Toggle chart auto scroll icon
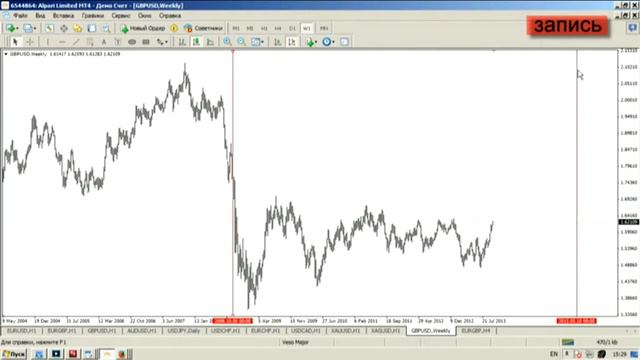 pos(278,42)
